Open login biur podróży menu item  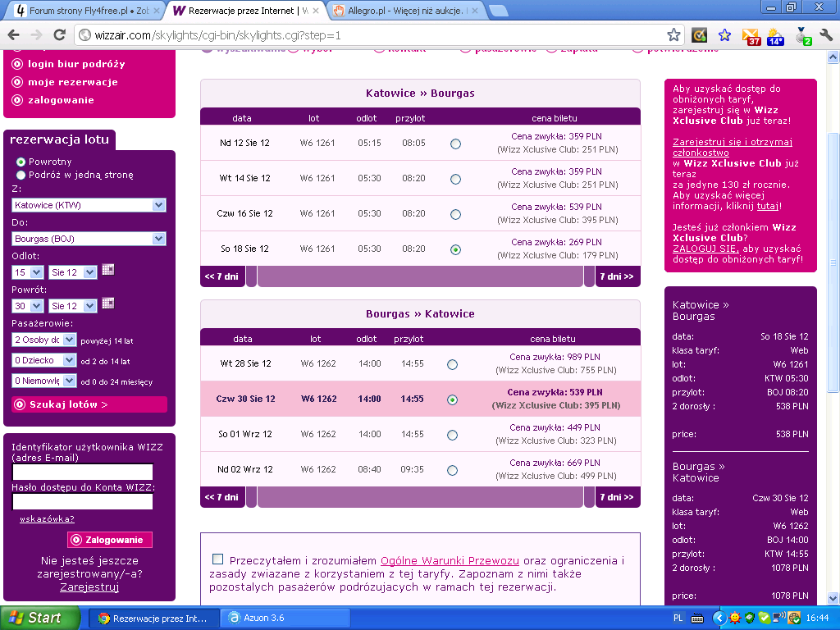pos(76,64)
